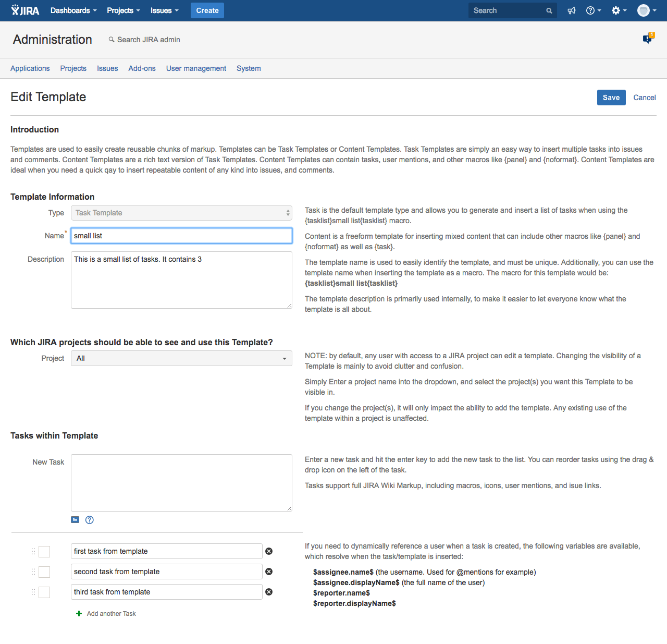Open the wiki markup preview icon below New Task
667x644 pixels.
pos(75,520)
